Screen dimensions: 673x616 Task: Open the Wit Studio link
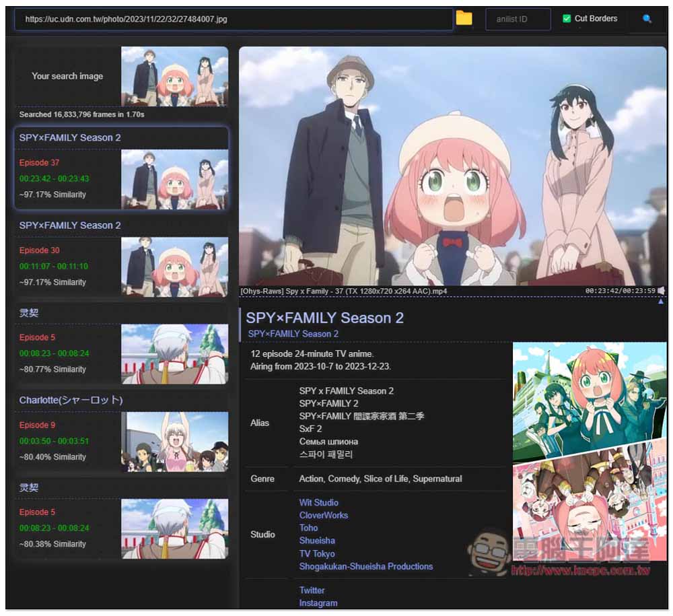pyautogui.click(x=318, y=502)
